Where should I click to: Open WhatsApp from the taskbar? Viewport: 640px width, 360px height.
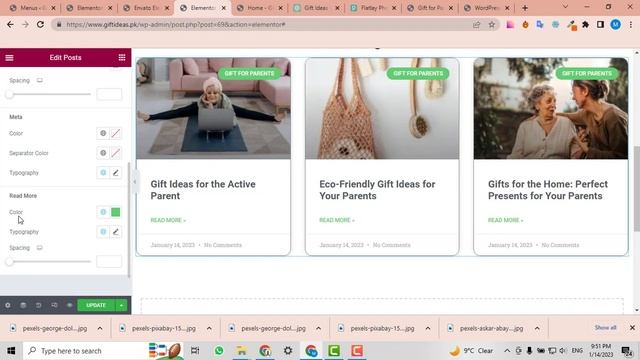(x=219, y=351)
